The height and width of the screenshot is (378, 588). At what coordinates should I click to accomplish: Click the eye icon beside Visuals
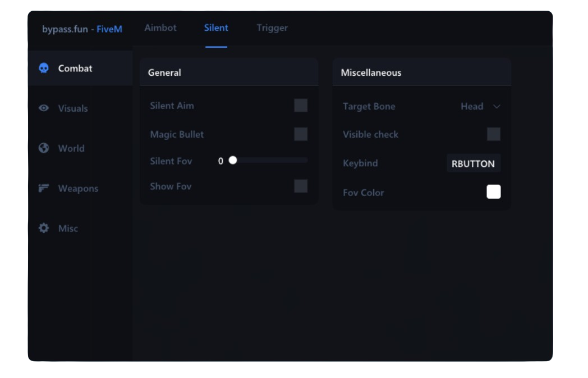coord(43,108)
